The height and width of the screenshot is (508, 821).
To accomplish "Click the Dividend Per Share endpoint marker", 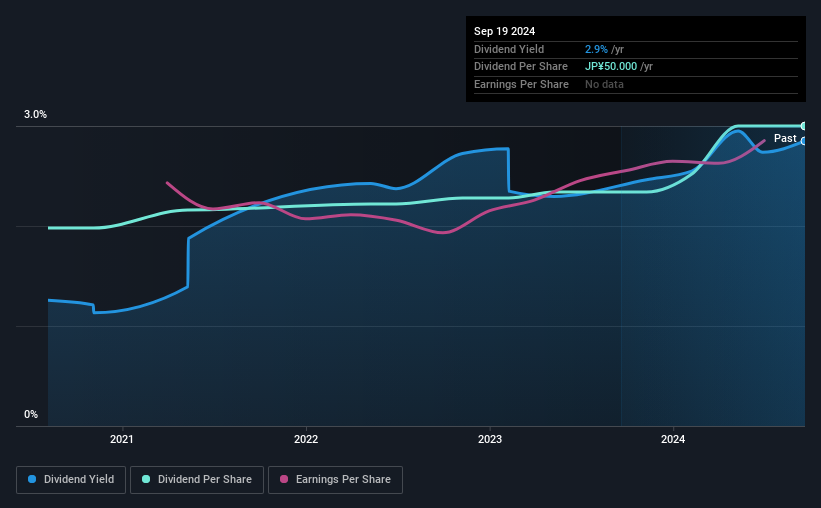I will point(803,126).
